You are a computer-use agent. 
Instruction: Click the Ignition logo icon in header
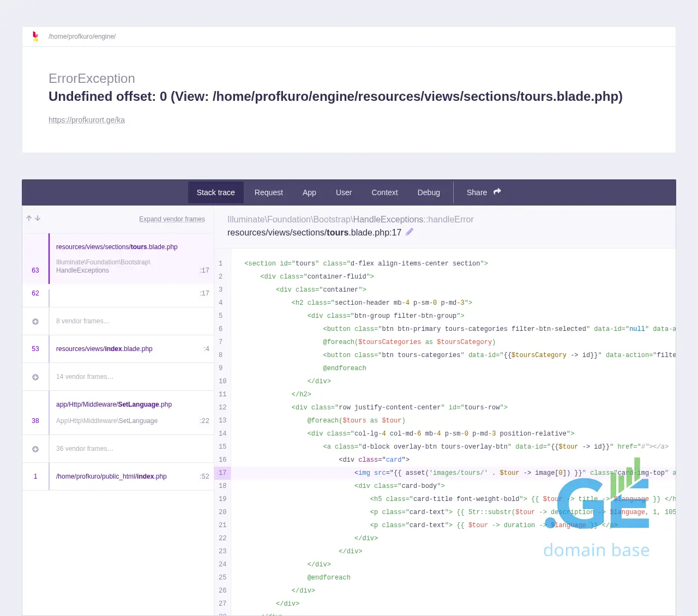[35, 37]
